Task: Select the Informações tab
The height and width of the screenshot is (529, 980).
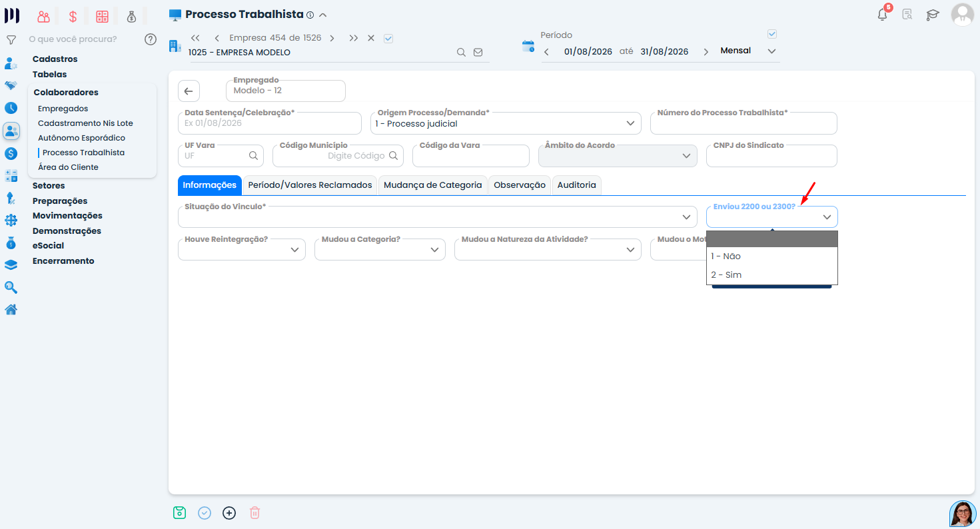Action: coord(210,185)
